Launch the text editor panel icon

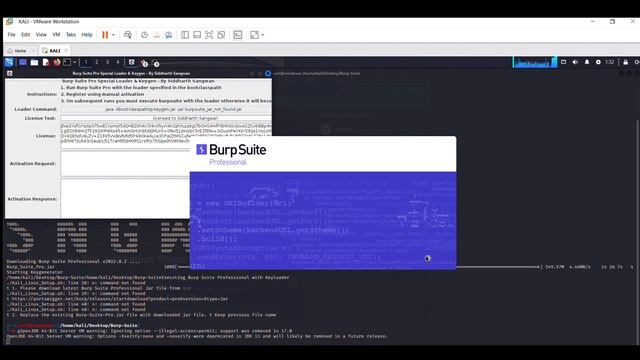[46, 62]
